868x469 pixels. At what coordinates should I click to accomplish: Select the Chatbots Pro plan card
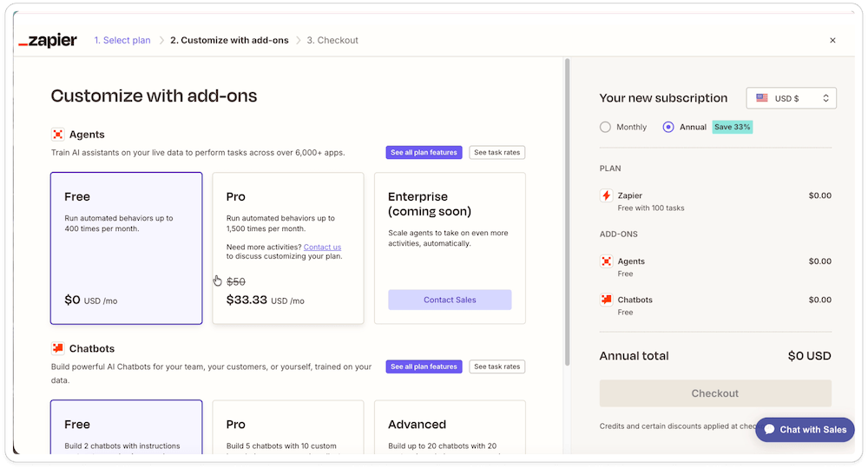tap(288, 427)
